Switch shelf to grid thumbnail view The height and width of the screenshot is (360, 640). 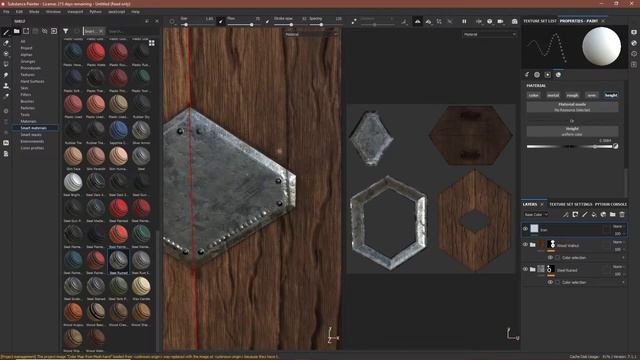[x=152, y=43]
